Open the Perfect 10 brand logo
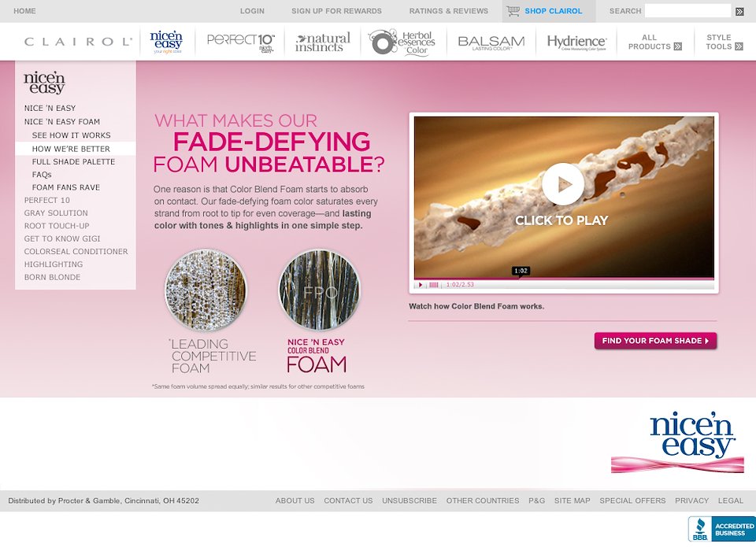 (241, 42)
